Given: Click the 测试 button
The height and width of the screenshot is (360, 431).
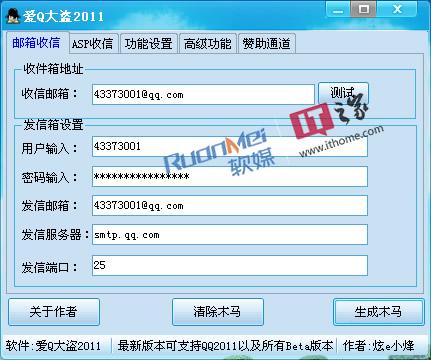Looking at the screenshot, I should tap(343, 93).
